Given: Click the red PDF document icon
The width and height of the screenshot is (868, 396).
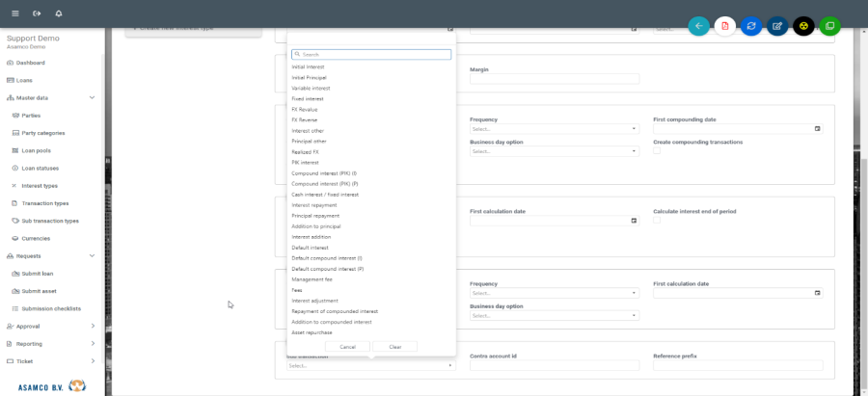Looking at the screenshot, I should [x=724, y=26].
